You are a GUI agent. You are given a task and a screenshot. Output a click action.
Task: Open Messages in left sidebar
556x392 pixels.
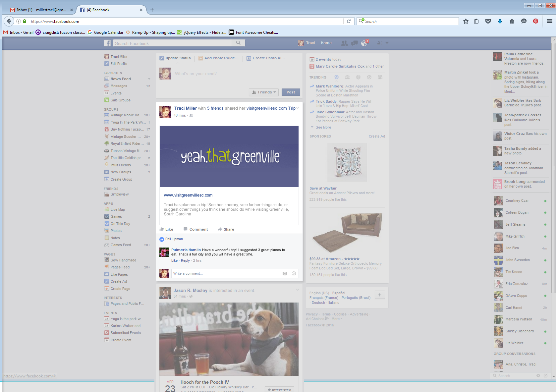pos(119,86)
